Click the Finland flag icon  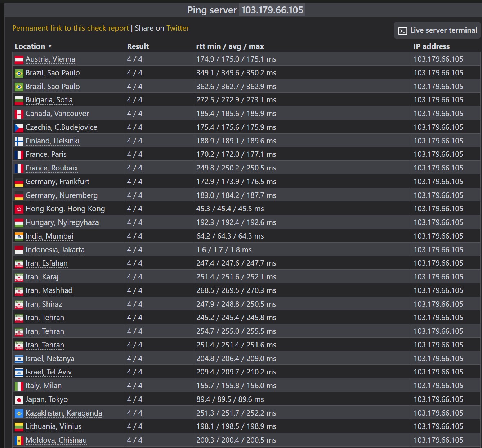(19, 141)
